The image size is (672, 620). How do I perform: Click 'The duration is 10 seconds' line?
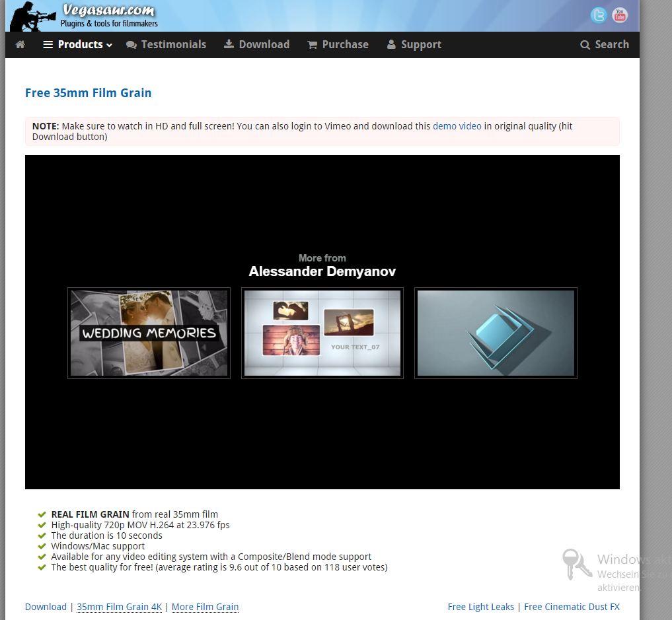(x=107, y=535)
